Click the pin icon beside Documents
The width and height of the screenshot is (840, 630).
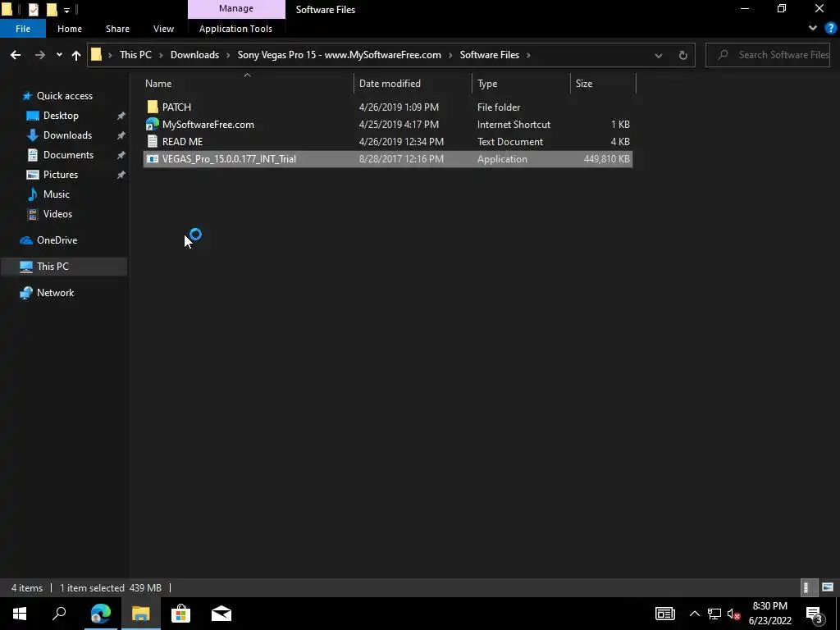tap(121, 155)
